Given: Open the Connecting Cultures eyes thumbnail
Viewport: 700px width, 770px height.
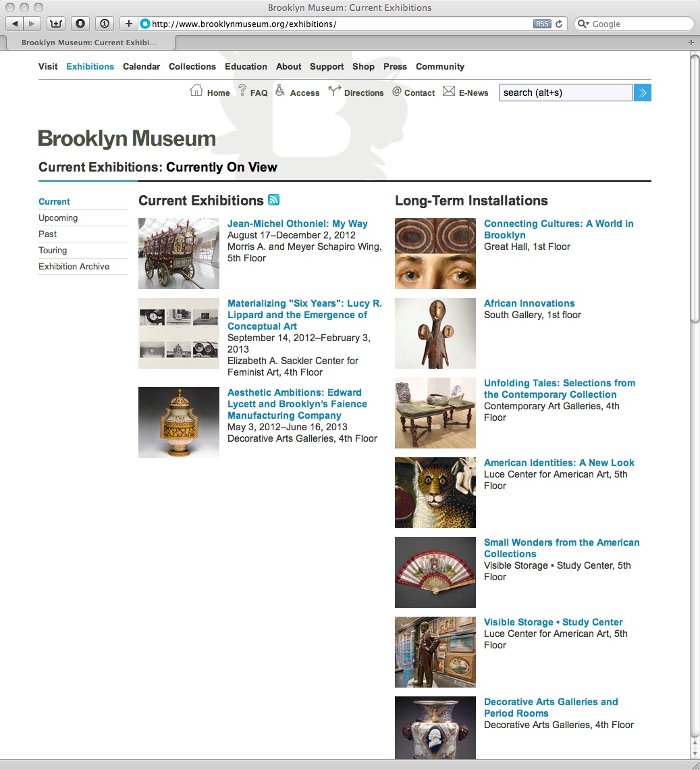Looking at the screenshot, I should tap(435, 253).
